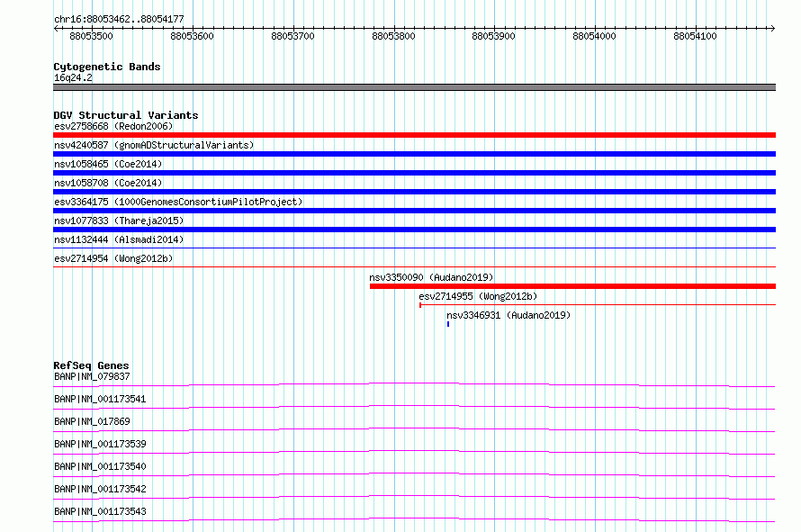Open the BANP|NM_001173541 transcript label
The image size is (801, 532).
coord(100,399)
